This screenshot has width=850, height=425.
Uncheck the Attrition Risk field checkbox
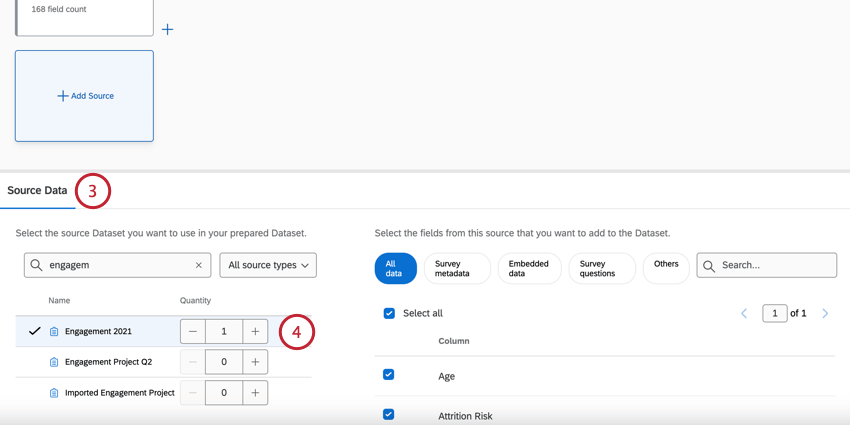point(389,415)
